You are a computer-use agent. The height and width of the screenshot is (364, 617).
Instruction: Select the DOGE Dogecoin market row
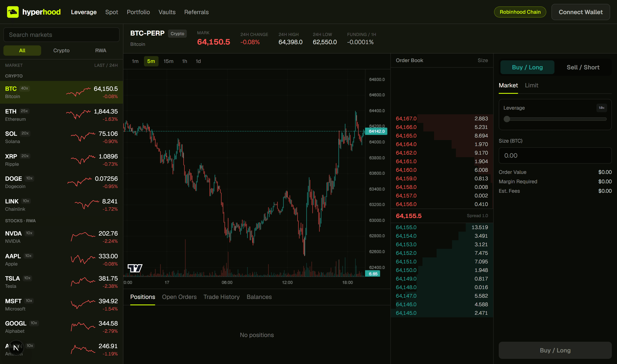click(61, 182)
